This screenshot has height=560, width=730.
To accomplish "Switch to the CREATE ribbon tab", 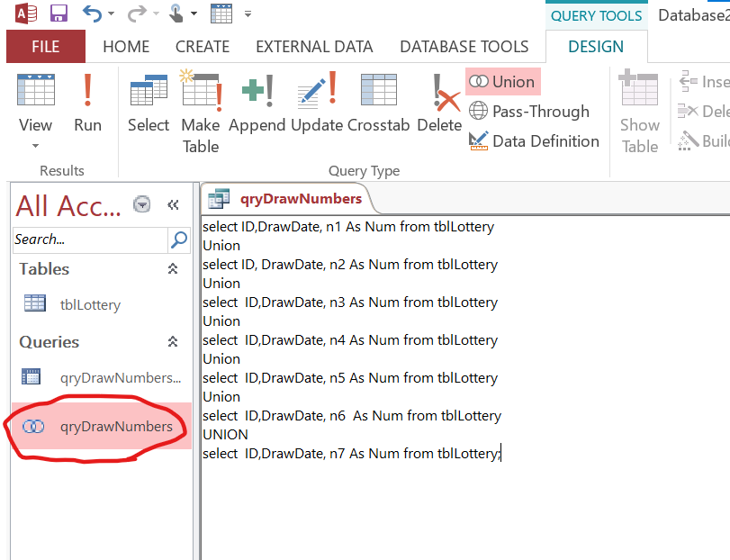I will tap(203, 47).
